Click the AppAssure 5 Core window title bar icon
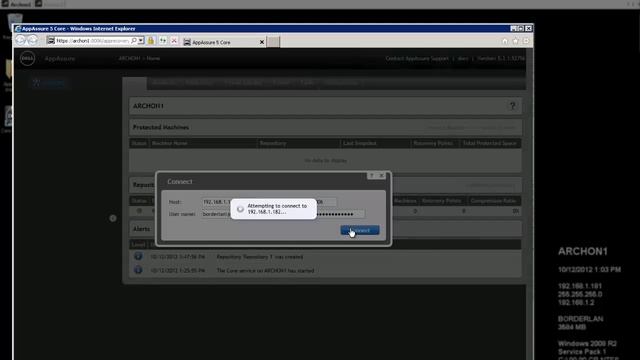 click(x=18, y=29)
